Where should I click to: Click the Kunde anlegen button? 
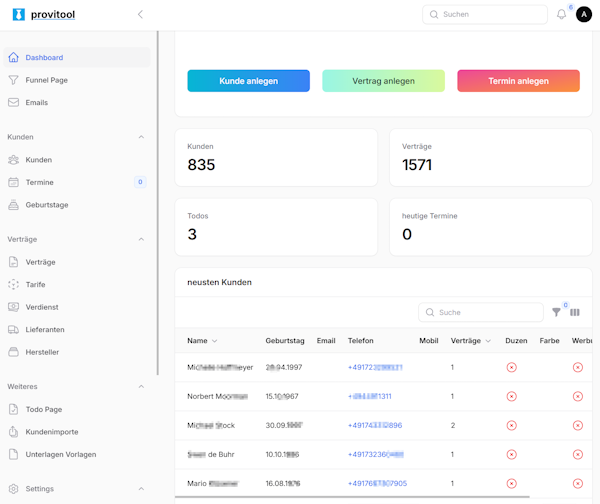pyautogui.click(x=249, y=81)
